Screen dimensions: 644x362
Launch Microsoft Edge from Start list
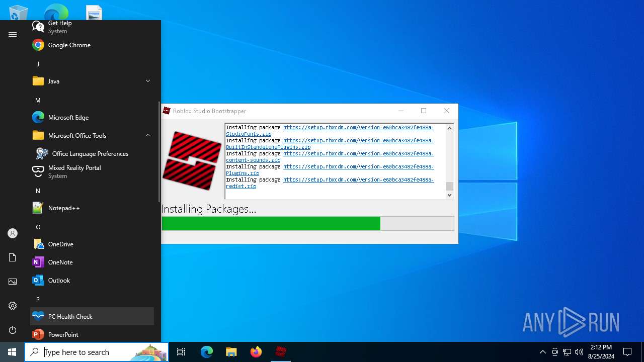pos(92,118)
